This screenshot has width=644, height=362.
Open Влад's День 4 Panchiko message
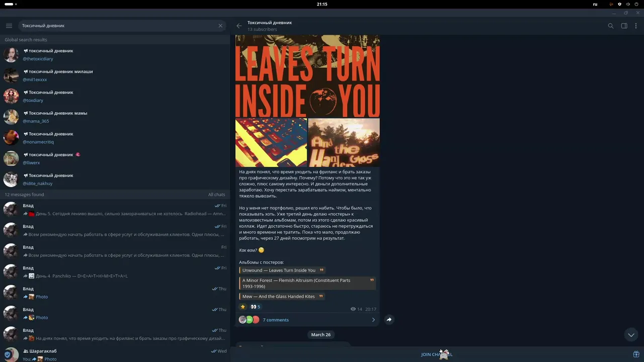(115, 272)
